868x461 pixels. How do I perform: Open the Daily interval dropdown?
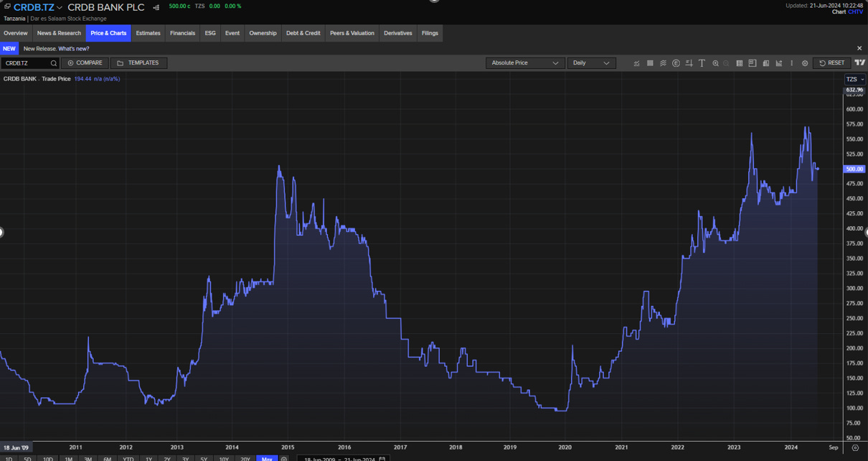coord(592,63)
